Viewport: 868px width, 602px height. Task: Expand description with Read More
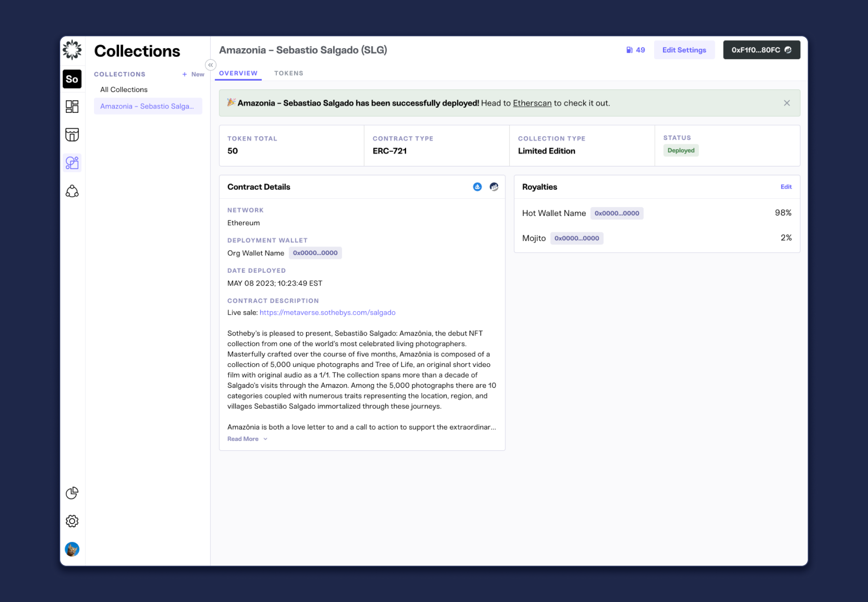click(248, 439)
